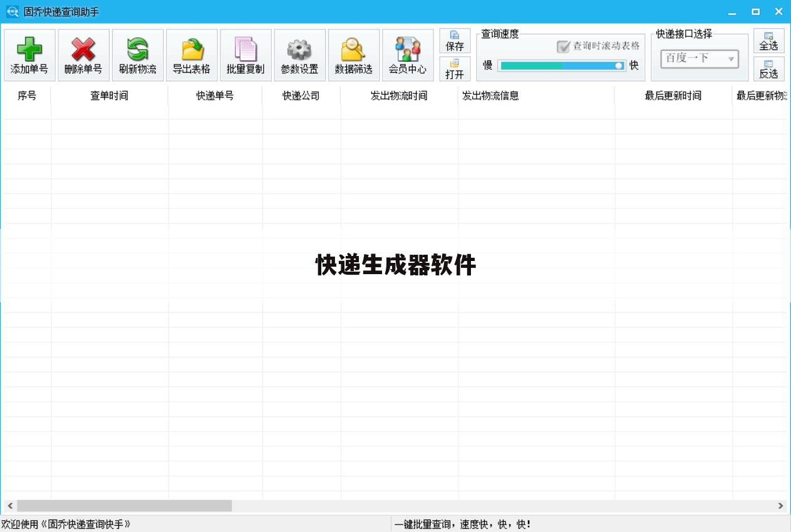Click status text 一键批量查询，速度快，快，快!
This screenshot has width=791, height=532.
pyautogui.click(x=463, y=524)
